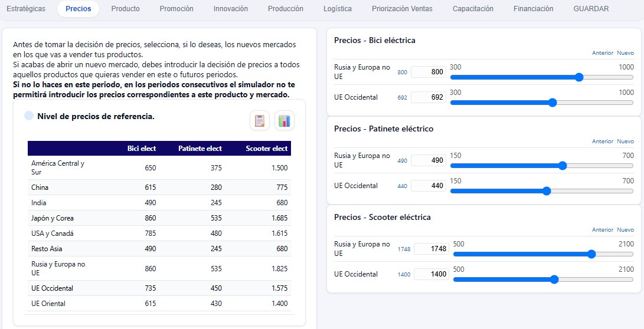Screen dimensions: 644x329
Task: Switch to the Producto tab
Action: point(125,9)
